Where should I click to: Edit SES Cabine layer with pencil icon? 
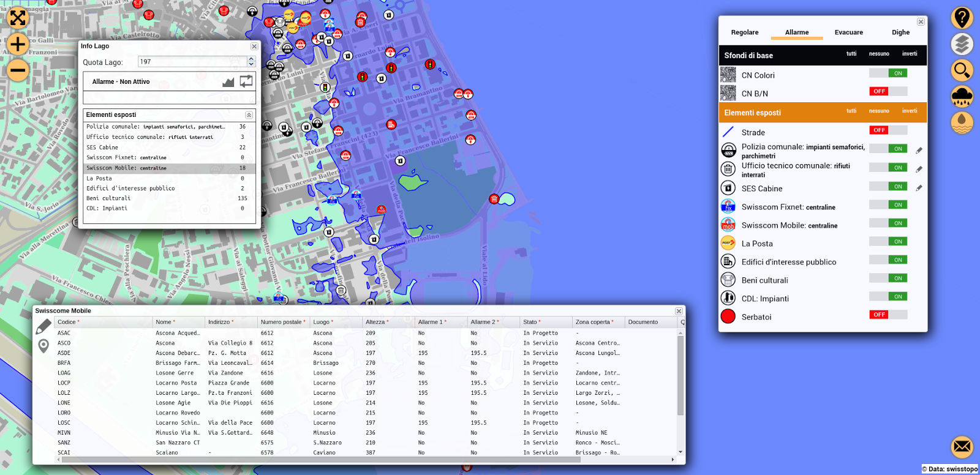tap(919, 188)
